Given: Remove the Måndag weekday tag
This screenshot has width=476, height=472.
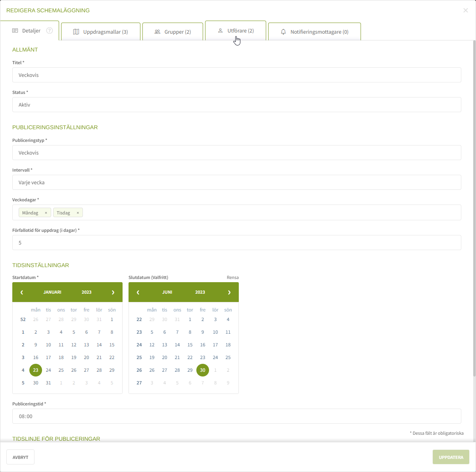Looking at the screenshot, I should tap(46, 213).
